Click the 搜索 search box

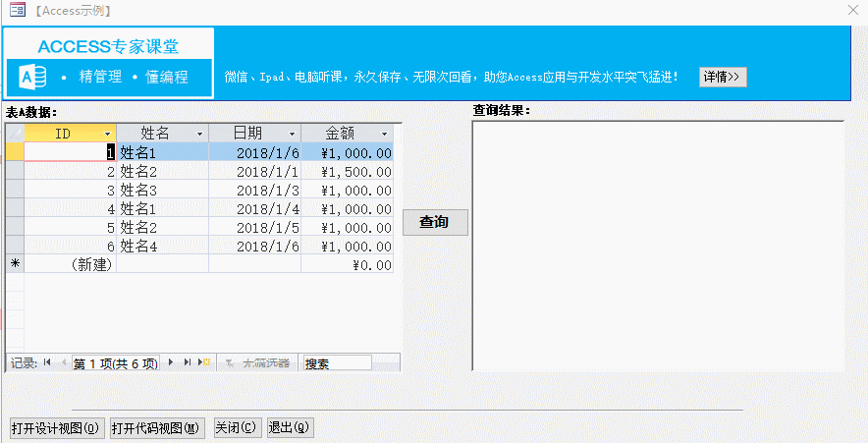[x=337, y=363]
